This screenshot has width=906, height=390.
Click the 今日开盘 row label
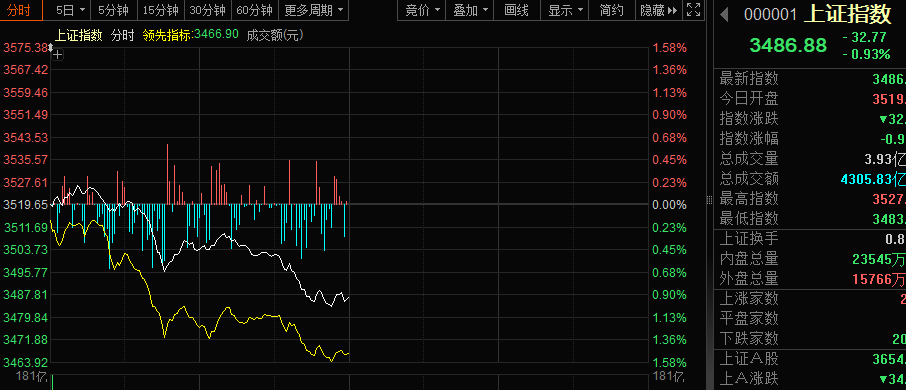coord(749,99)
